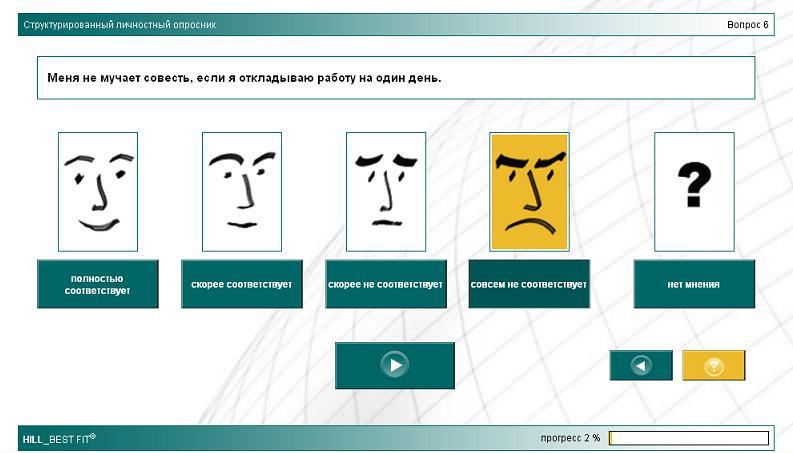Click the yellow highlighted frowning face
This screenshot has width=793, height=453.
[x=529, y=191]
